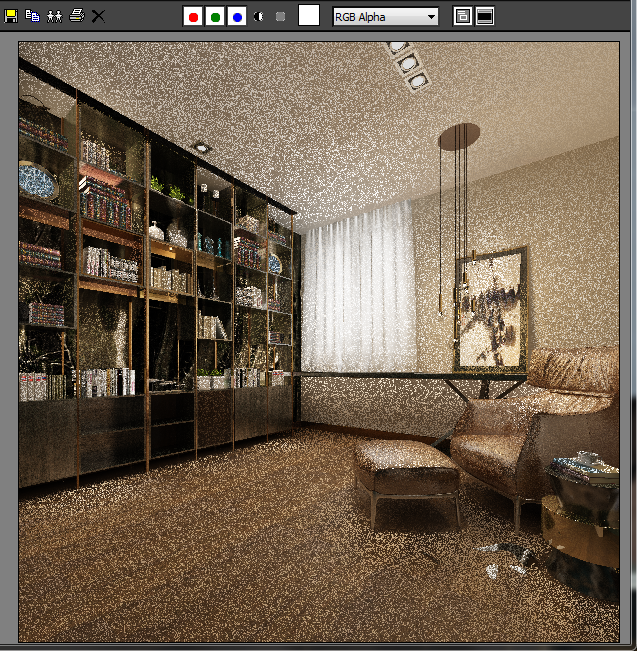Clone the rendered frame window
Screen dimensions: 637x651
click(54, 16)
